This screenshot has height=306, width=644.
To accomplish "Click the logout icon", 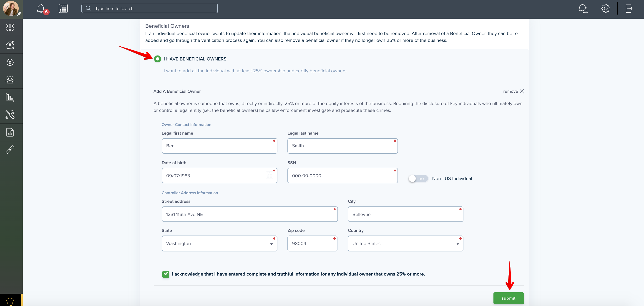I will [629, 8].
